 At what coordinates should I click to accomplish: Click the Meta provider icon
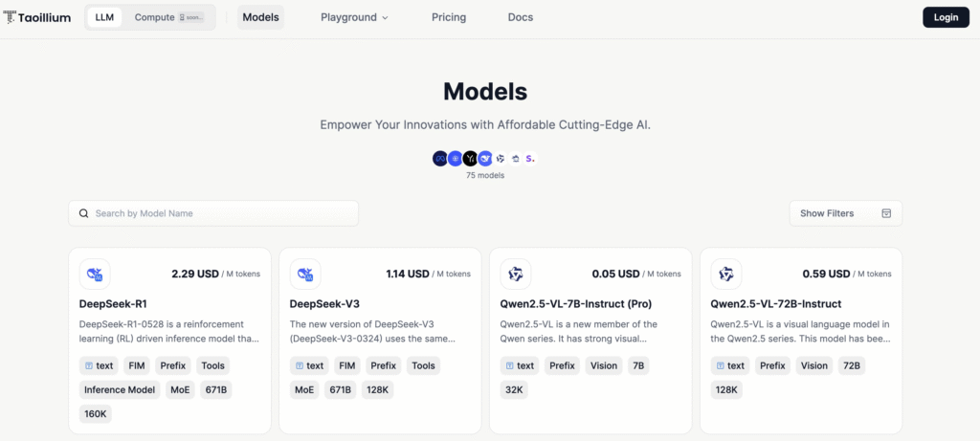coord(440,159)
